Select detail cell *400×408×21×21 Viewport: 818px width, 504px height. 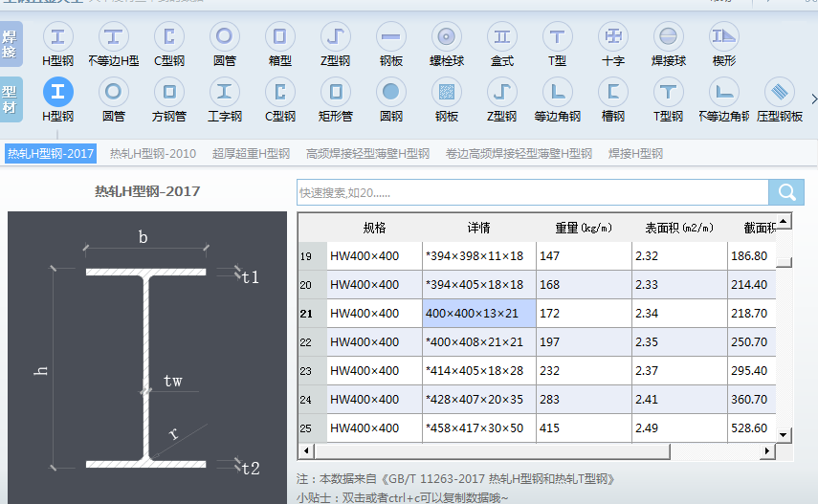tap(479, 342)
